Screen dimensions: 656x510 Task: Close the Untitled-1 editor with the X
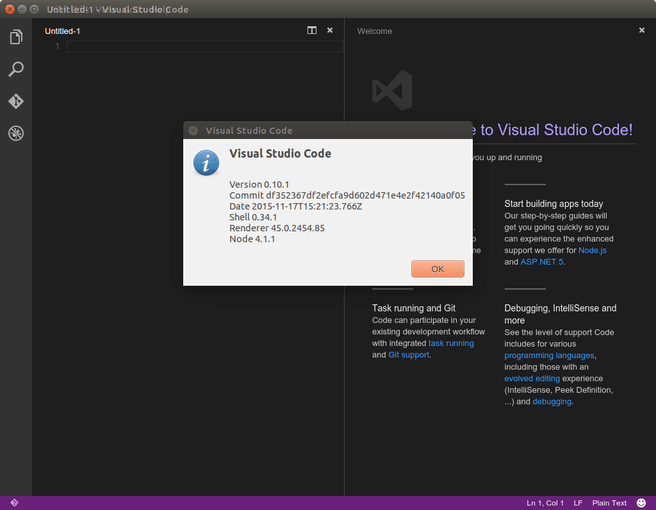click(x=329, y=31)
